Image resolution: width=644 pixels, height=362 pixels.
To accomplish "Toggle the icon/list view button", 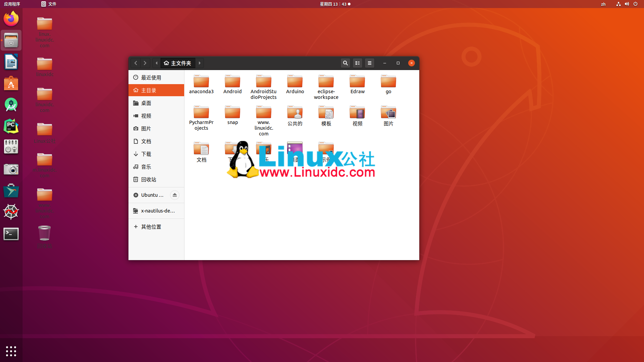I will pos(358,63).
